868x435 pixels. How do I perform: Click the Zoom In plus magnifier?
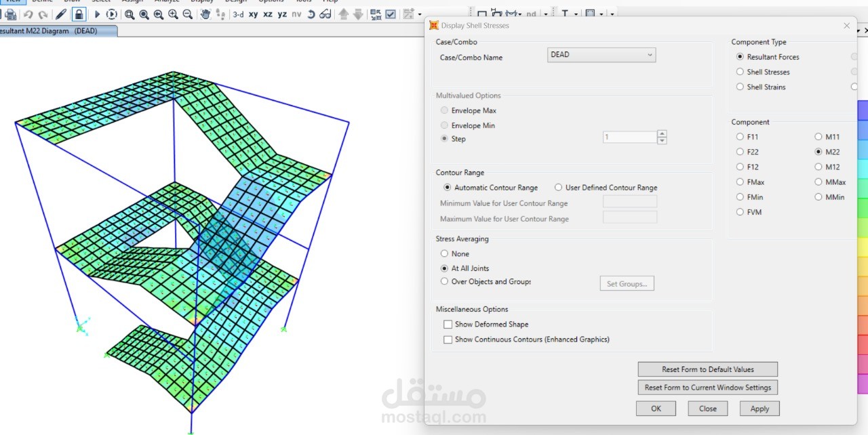point(173,14)
